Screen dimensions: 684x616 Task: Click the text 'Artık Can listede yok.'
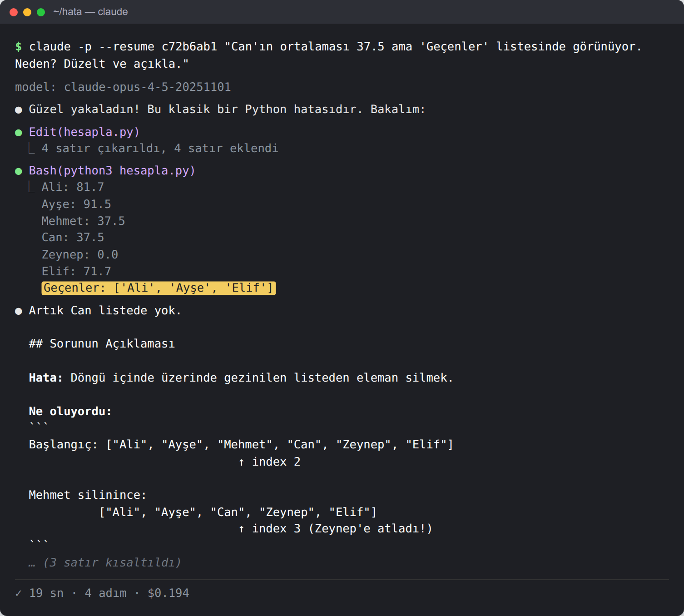pos(105,310)
